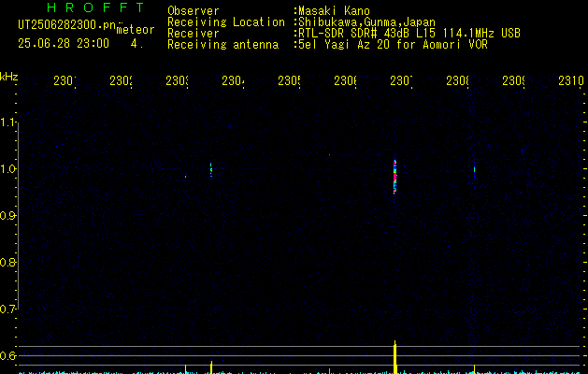Screen dimensions: 588x374
Task: Click the meteor label
Action: [x=136, y=30]
